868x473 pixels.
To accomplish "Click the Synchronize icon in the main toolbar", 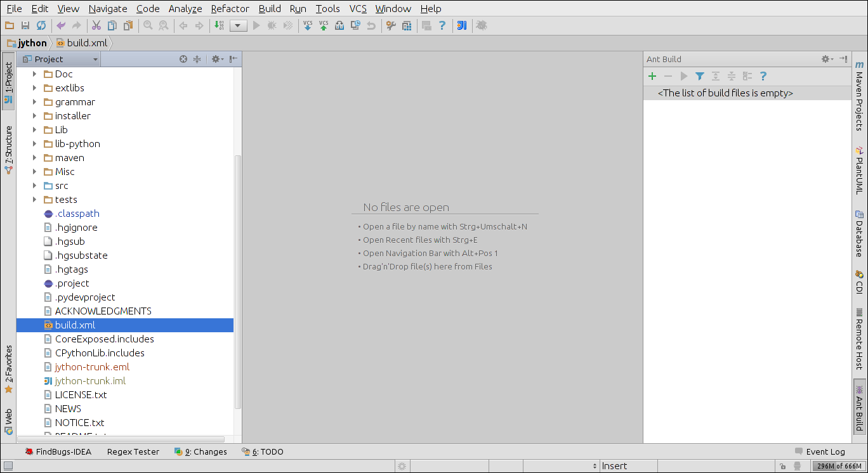I will click(41, 25).
